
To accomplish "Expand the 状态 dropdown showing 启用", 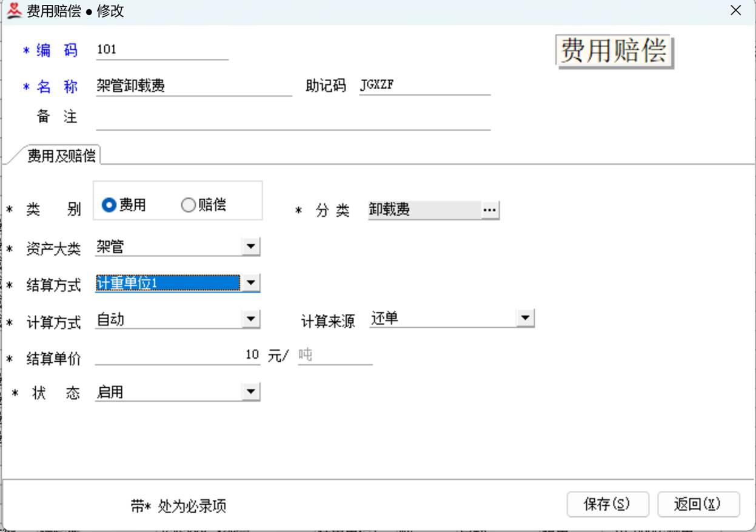I will [250, 392].
